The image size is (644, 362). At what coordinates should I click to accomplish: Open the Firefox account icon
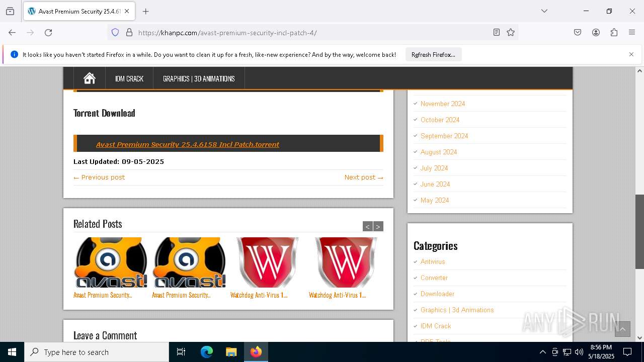click(596, 33)
